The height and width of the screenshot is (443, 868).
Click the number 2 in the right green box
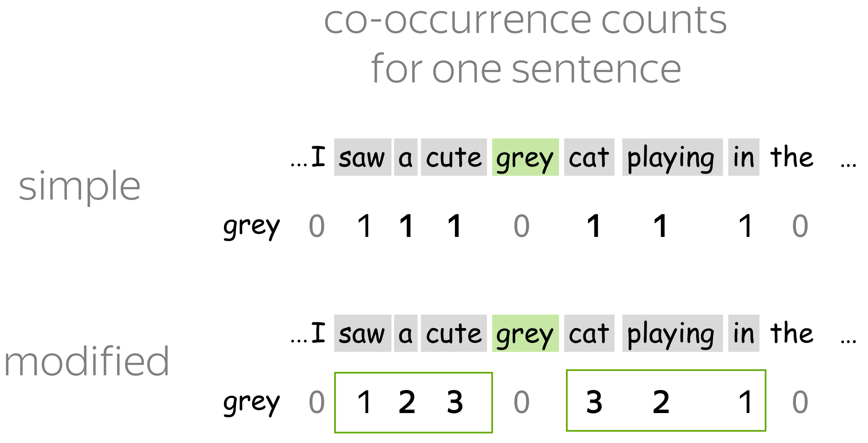(x=661, y=402)
